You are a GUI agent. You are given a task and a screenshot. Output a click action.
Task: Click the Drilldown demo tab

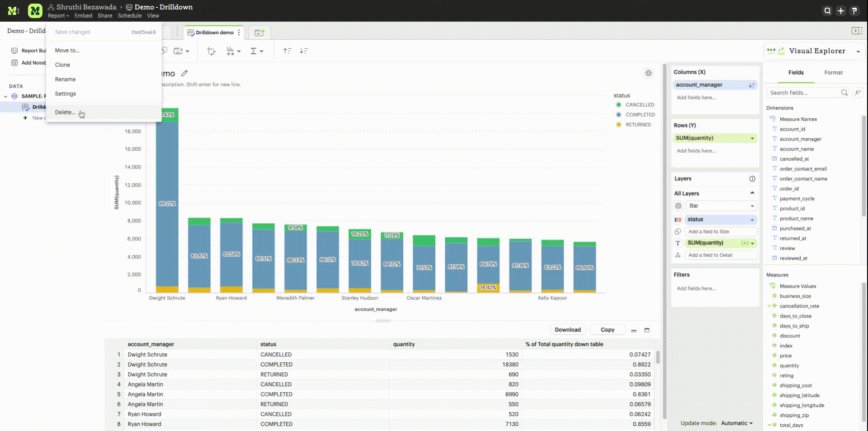[x=214, y=33]
